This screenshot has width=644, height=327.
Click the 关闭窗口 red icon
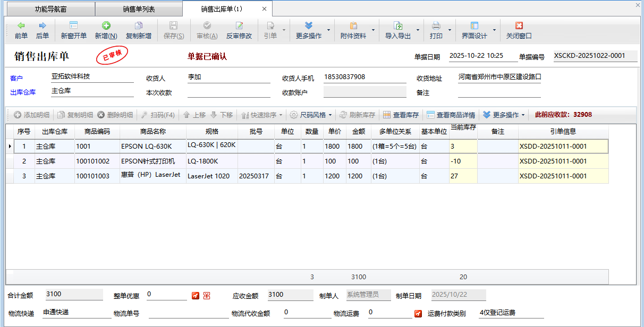519,25
